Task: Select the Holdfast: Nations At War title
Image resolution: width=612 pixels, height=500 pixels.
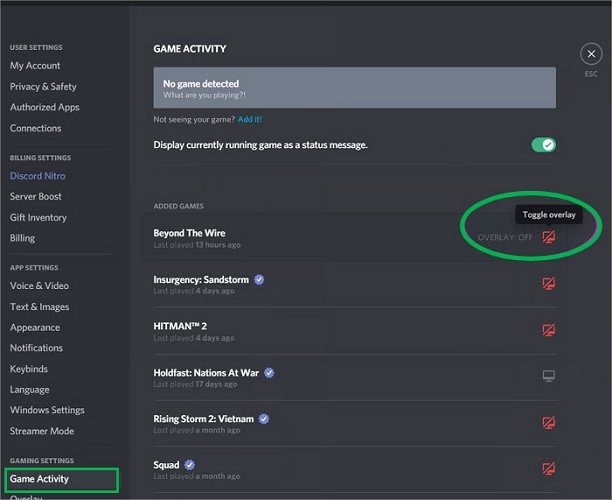Action: click(x=206, y=373)
